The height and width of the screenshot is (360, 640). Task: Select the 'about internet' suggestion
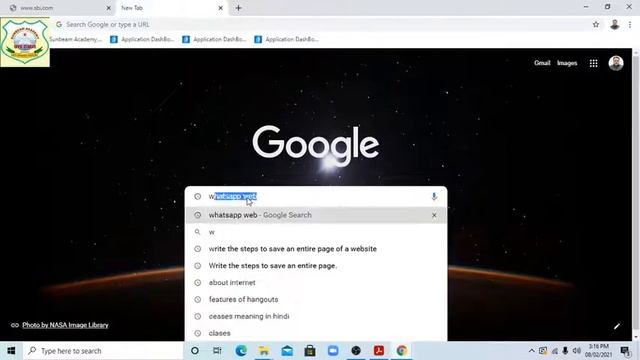[x=316, y=282]
